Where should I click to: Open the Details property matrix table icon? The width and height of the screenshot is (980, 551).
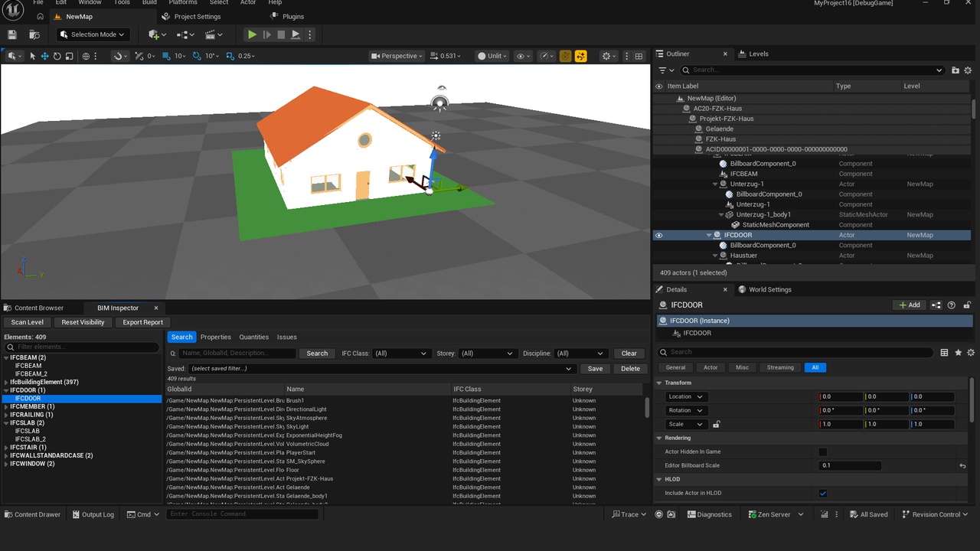(x=944, y=352)
